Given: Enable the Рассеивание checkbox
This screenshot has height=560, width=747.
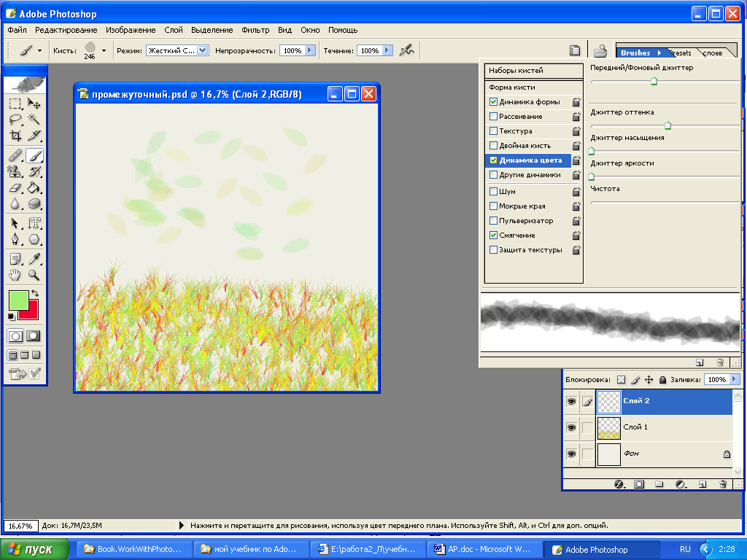Looking at the screenshot, I should point(494,117).
